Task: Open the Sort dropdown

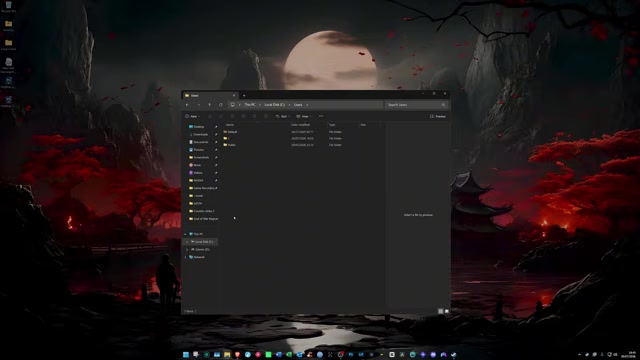Action: tap(282, 116)
